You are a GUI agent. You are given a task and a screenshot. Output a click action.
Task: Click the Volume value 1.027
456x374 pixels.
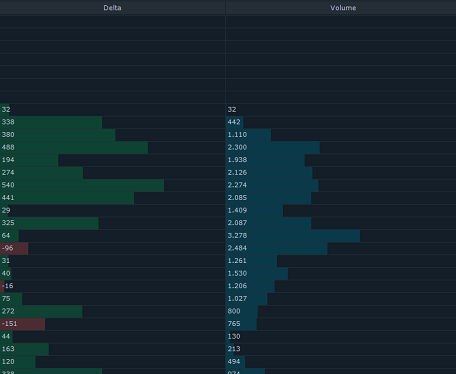click(x=237, y=298)
